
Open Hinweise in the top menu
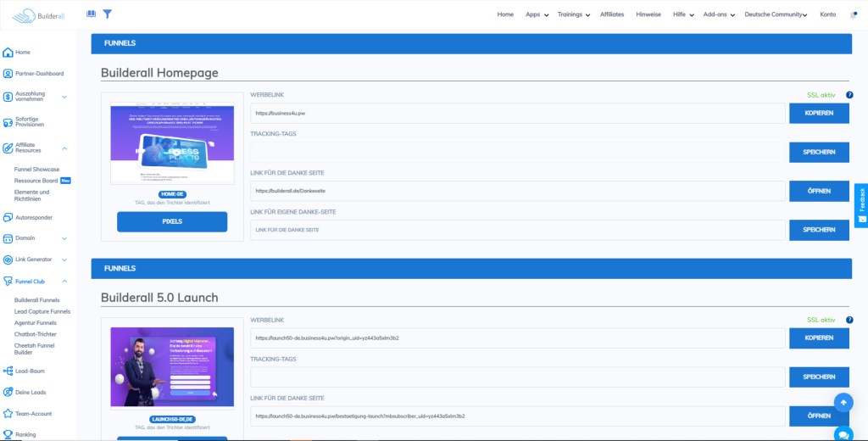[648, 14]
